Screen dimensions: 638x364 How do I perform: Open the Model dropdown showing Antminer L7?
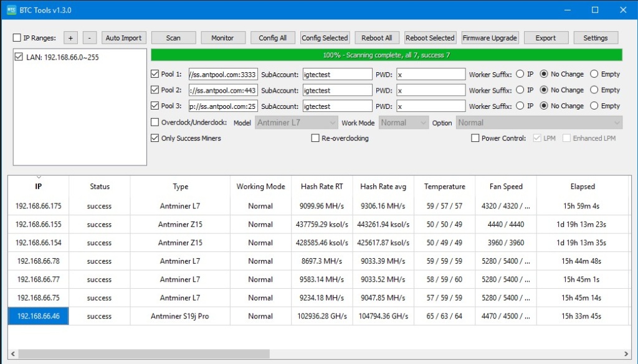coord(296,123)
